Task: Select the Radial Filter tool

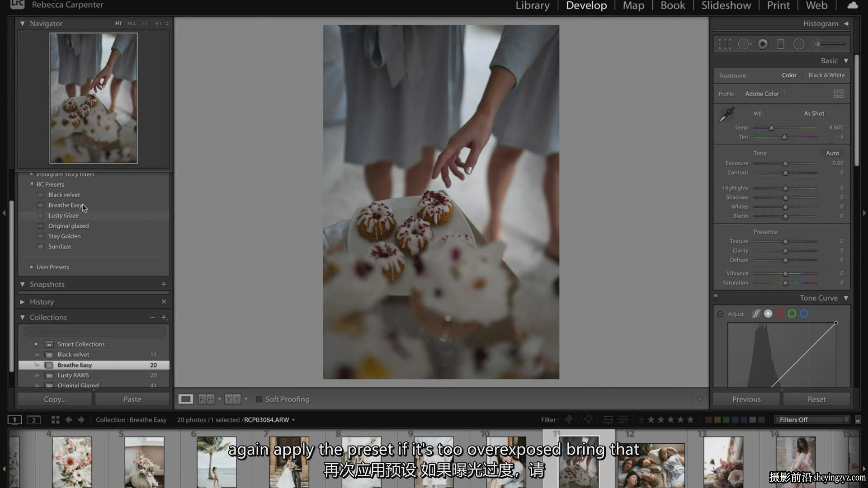Action: [x=799, y=44]
